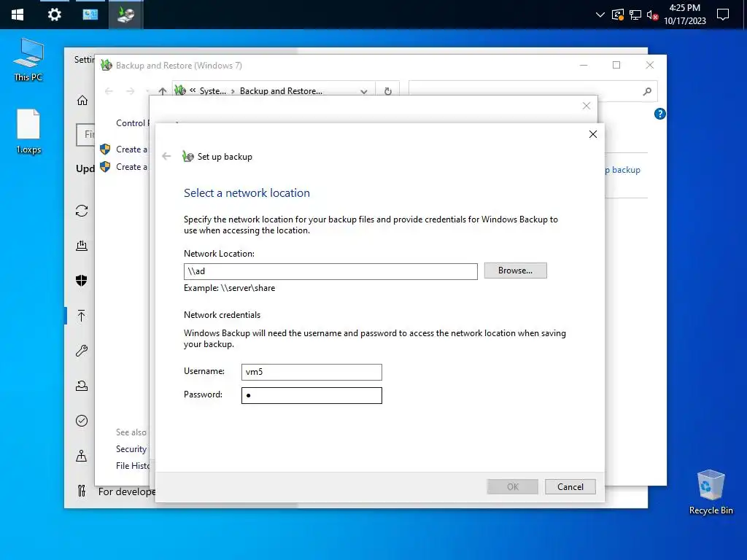Viewport: 747px width, 560px height.
Task: Go back in the Set up backup wizard
Action: click(x=166, y=156)
